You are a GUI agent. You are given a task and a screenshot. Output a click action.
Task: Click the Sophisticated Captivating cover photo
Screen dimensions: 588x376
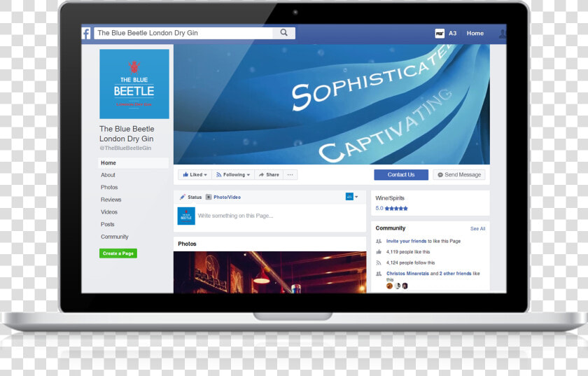[x=332, y=104]
